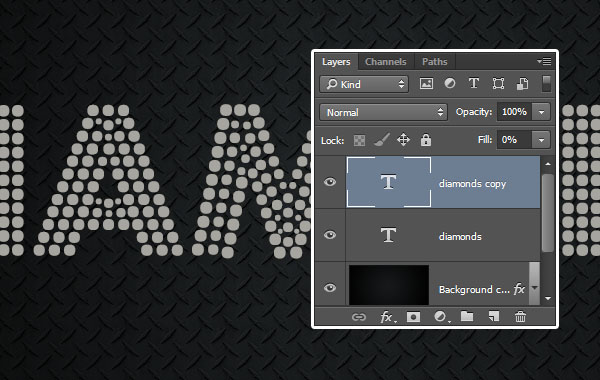Create new fill or adjustment layer
The width and height of the screenshot is (600, 380).
click(x=441, y=317)
